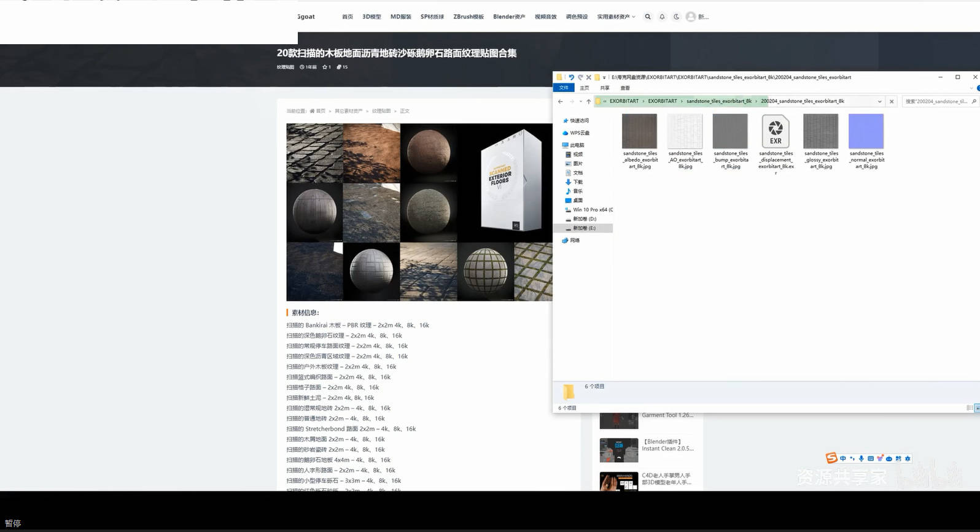This screenshot has height=532, width=980.
Task: Expand the address bar history dropdown
Action: coord(879,102)
